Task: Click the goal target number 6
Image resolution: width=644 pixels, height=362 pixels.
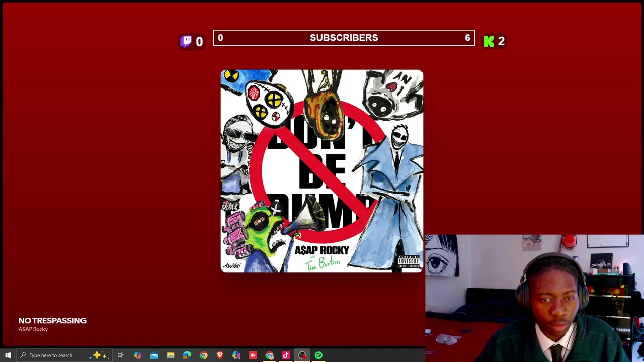Action: click(467, 38)
